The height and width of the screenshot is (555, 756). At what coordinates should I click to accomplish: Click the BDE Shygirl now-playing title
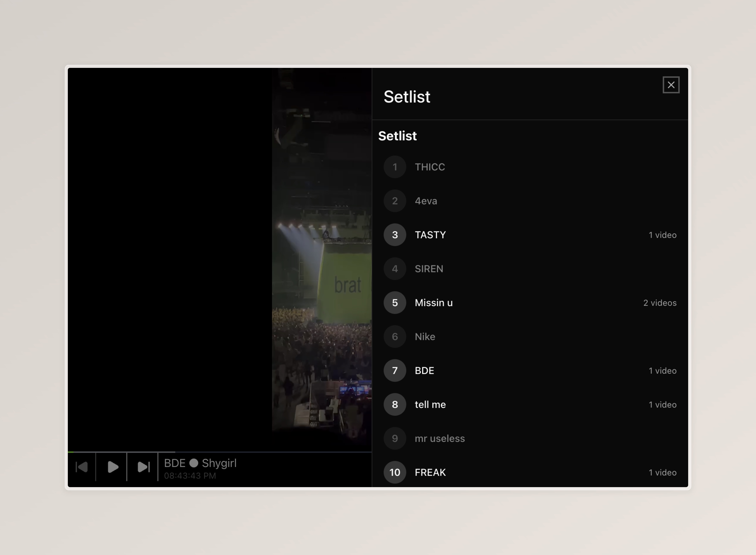pos(200,463)
